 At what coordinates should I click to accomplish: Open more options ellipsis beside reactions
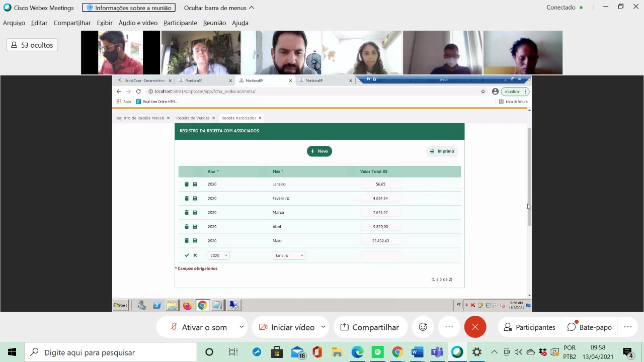(449, 327)
